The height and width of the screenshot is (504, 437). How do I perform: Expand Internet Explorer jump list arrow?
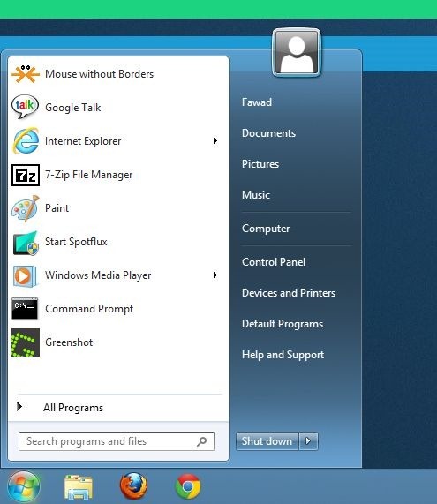coord(215,141)
